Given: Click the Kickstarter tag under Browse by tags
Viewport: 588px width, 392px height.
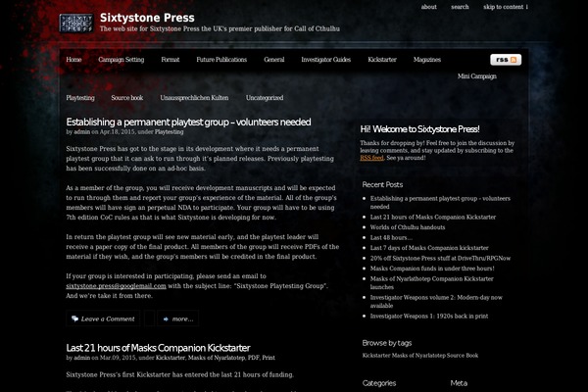Looking at the screenshot, I should pos(376,355).
